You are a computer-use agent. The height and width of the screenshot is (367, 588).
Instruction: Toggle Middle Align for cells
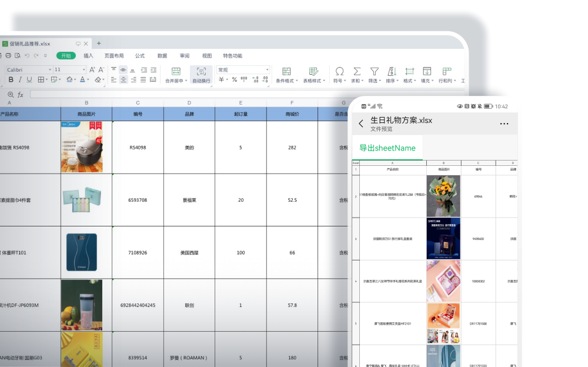tap(123, 70)
